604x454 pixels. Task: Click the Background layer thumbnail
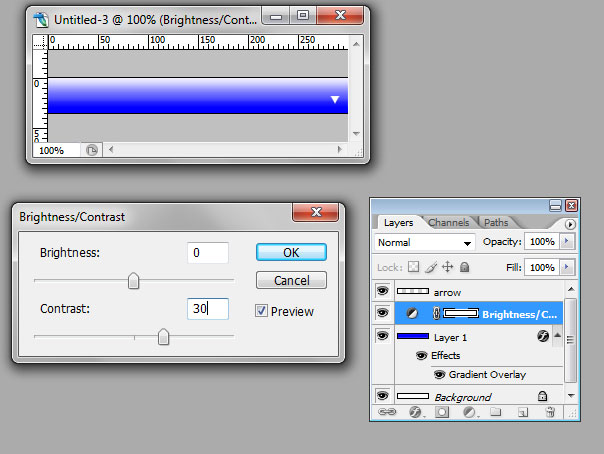[x=413, y=396]
